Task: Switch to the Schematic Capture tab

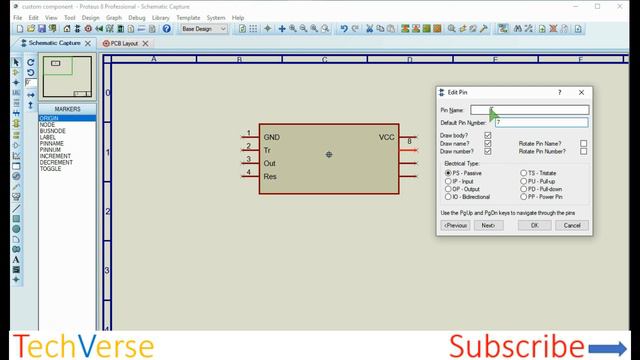Action: tap(54, 43)
